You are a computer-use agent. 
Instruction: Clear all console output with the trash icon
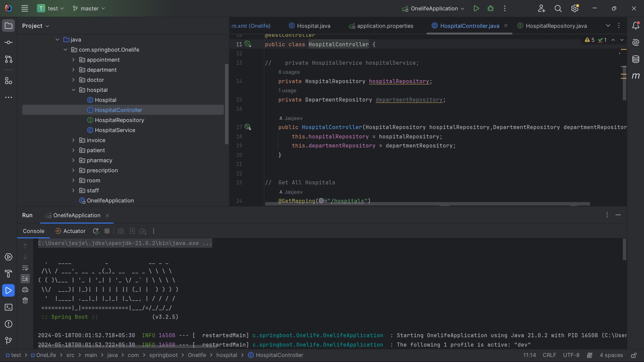tap(25, 301)
